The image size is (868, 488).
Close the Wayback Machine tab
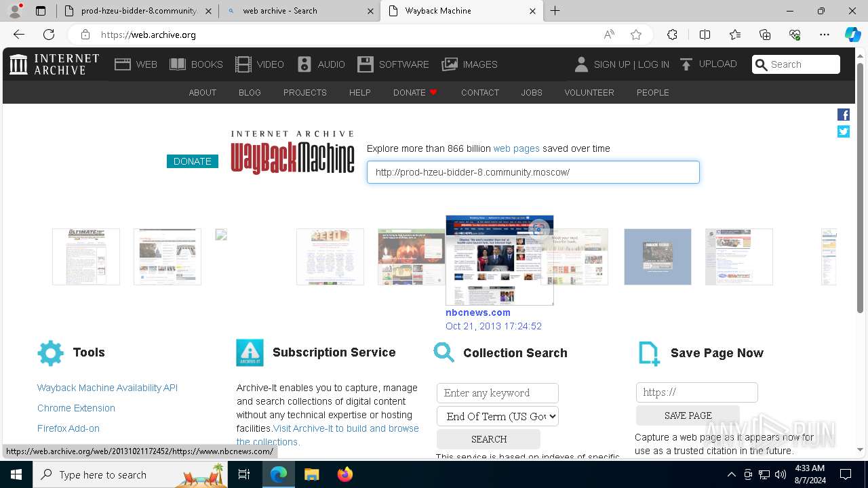(532, 11)
